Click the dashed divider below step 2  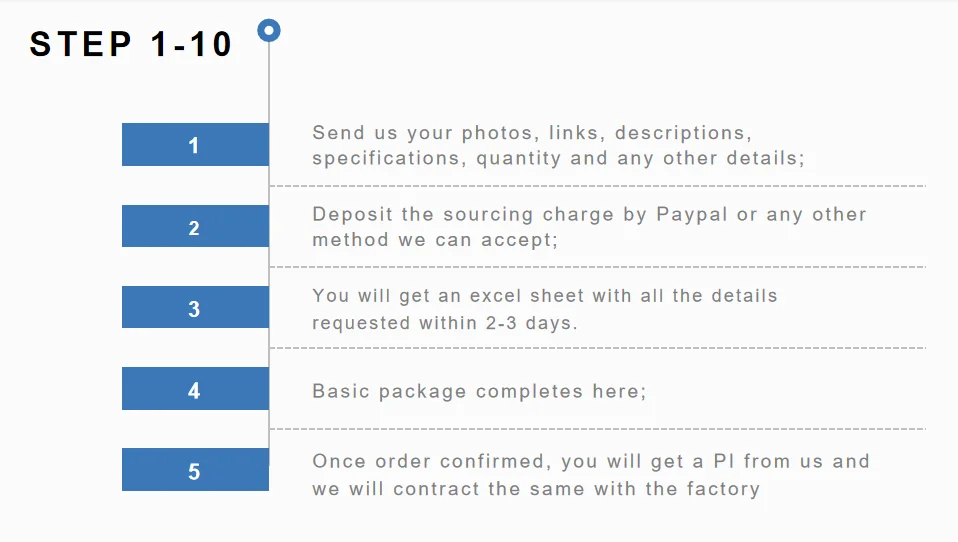(598, 267)
